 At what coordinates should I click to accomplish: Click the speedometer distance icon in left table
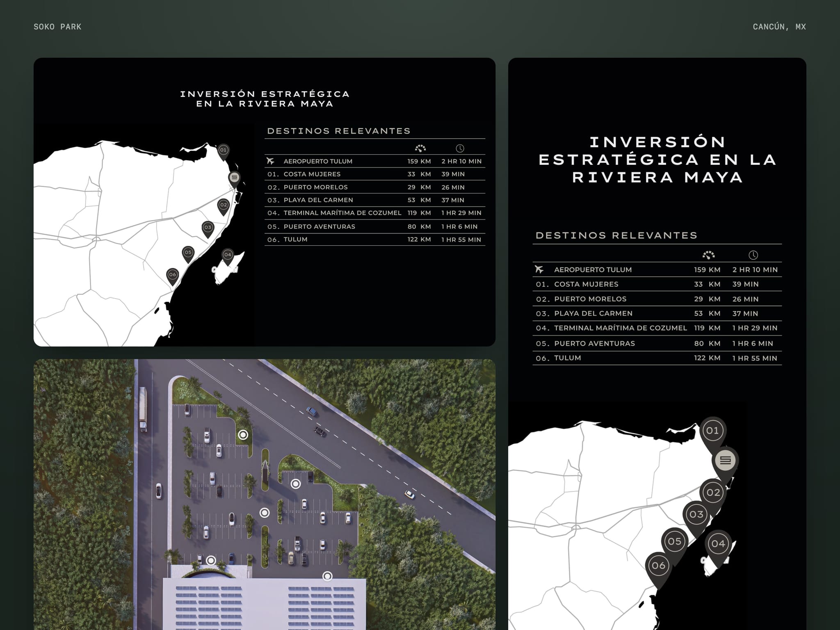420,148
